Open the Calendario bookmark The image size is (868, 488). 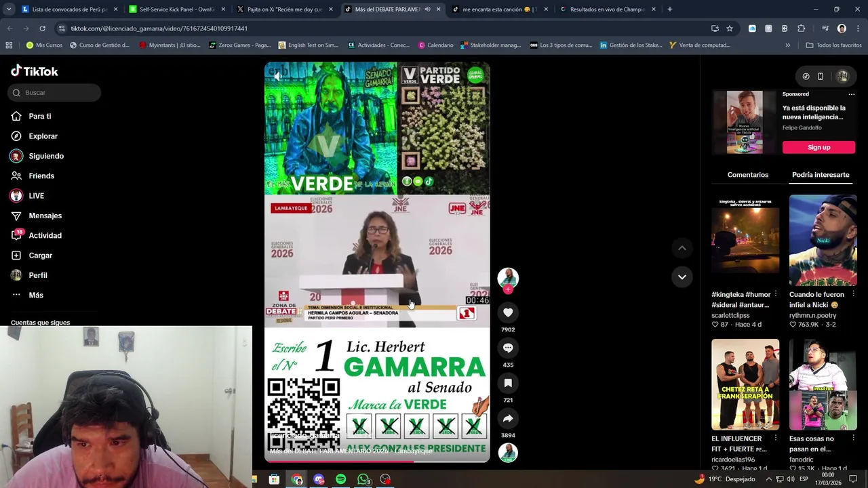pyautogui.click(x=435, y=45)
